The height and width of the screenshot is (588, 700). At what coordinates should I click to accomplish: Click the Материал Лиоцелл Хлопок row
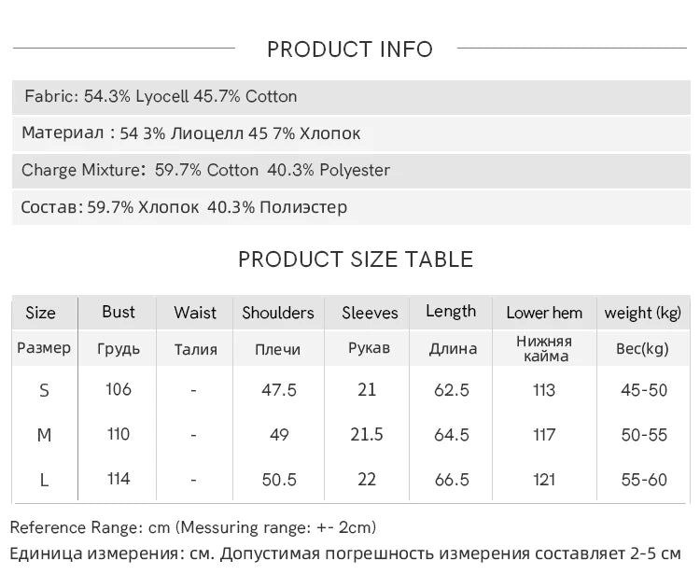[351, 133]
